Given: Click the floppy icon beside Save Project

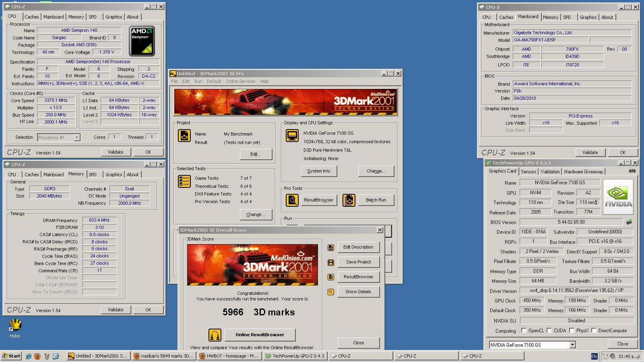Looking at the screenshot, I should point(331,262).
